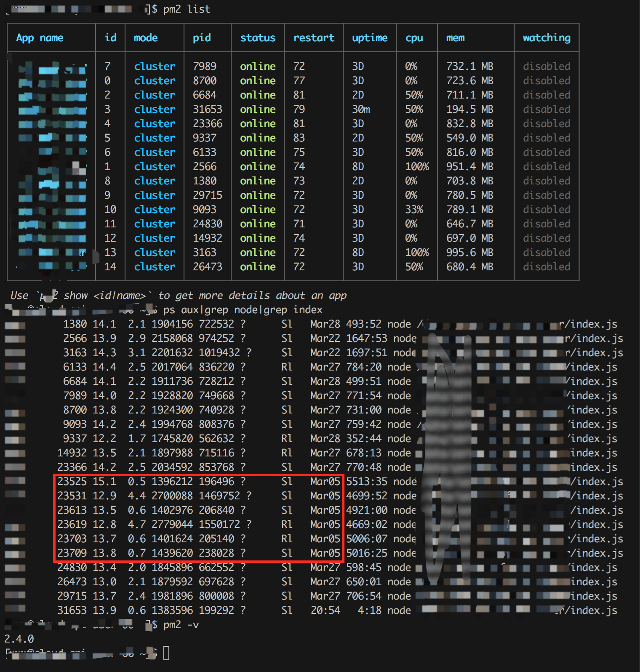The image size is (640, 672).
Task: Click the RSS value '1550172'
Action: (x=219, y=524)
